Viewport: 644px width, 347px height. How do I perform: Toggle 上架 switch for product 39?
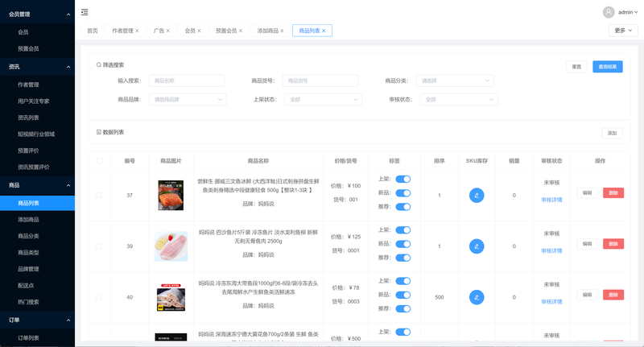[x=403, y=230]
